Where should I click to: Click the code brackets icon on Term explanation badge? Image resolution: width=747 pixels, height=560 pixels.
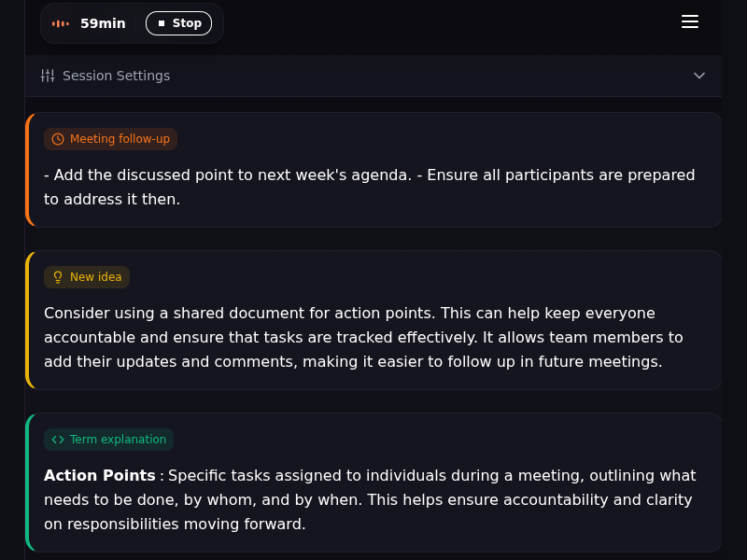(58, 439)
